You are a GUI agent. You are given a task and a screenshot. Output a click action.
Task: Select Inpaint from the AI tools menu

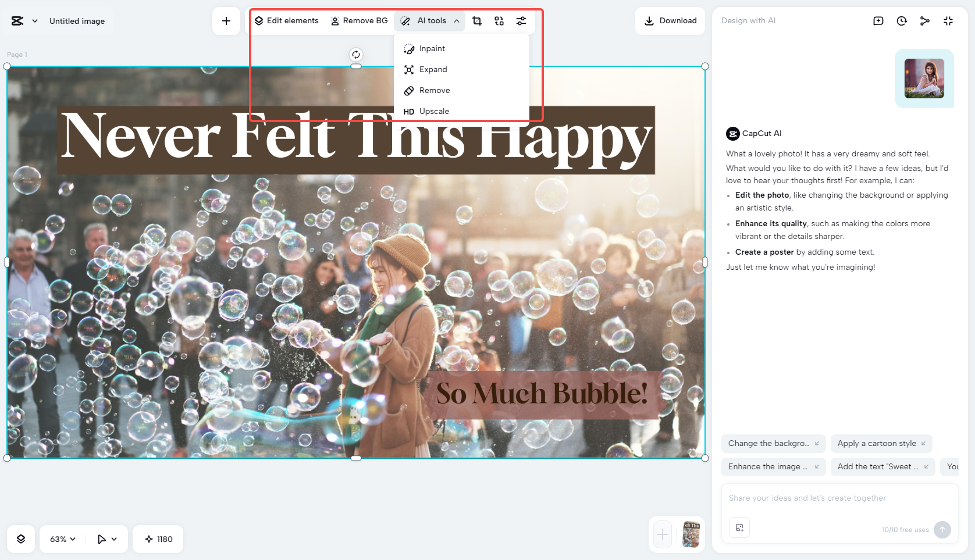(432, 48)
